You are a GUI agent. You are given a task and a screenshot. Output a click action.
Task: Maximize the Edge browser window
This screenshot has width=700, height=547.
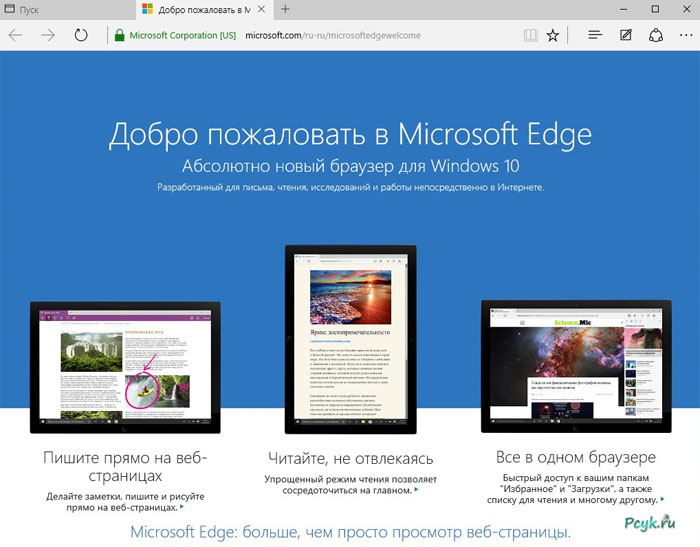coord(655,9)
